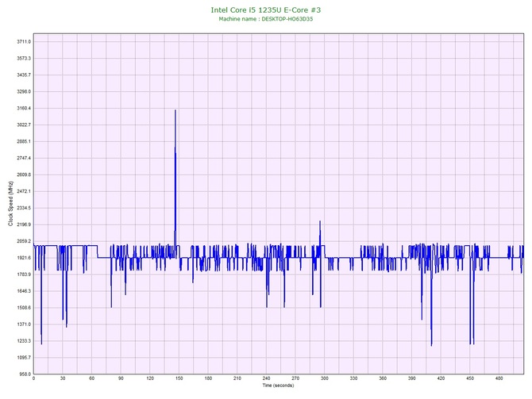532x399 pixels.
Task: Click the 2609.8 y-axis value
Action: click(x=24, y=175)
